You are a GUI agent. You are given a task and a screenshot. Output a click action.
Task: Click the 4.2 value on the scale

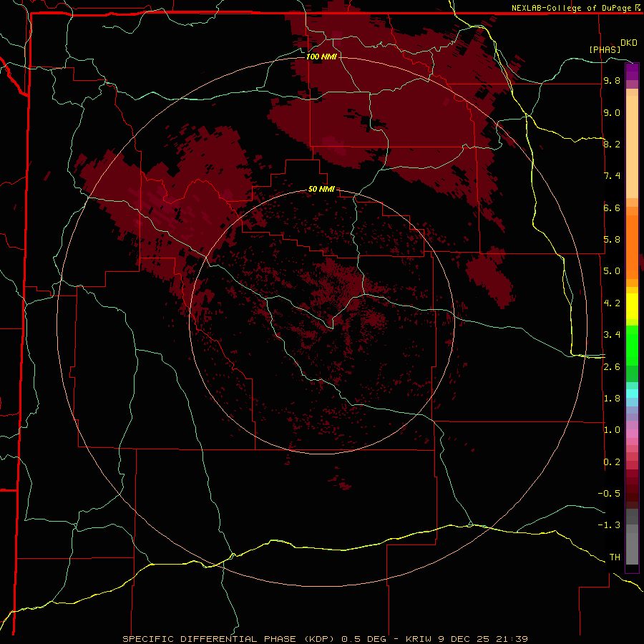(x=612, y=303)
